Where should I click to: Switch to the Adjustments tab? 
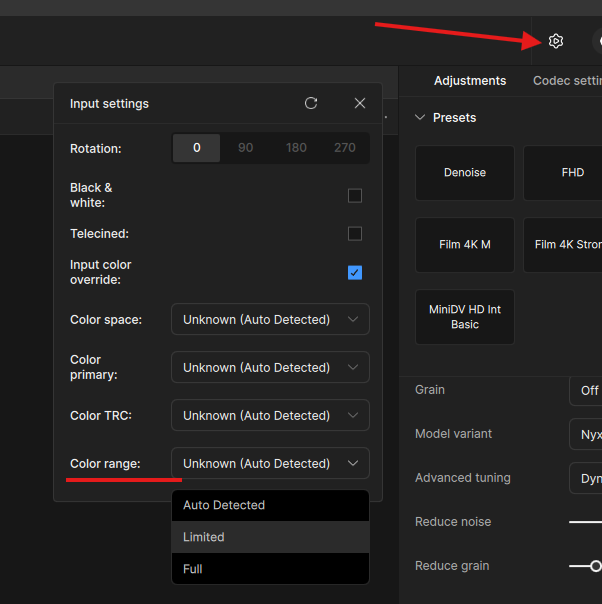coord(470,81)
